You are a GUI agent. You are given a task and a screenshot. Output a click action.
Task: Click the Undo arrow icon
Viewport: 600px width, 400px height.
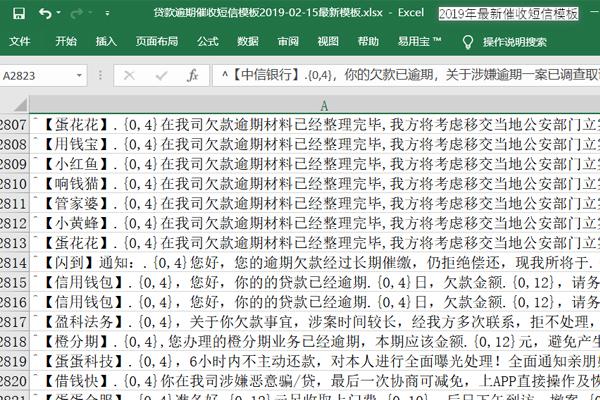tap(45, 13)
